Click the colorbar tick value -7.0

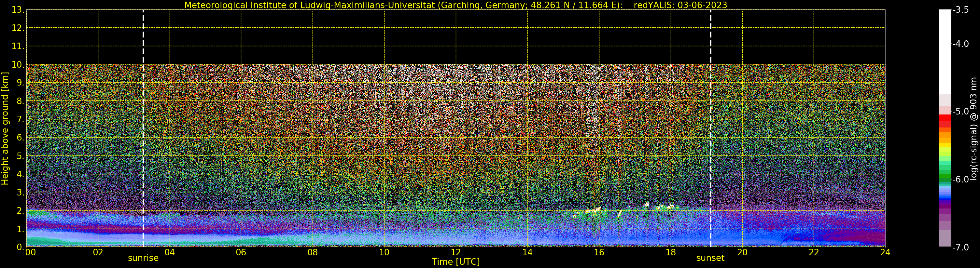pyautogui.click(x=960, y=248)
